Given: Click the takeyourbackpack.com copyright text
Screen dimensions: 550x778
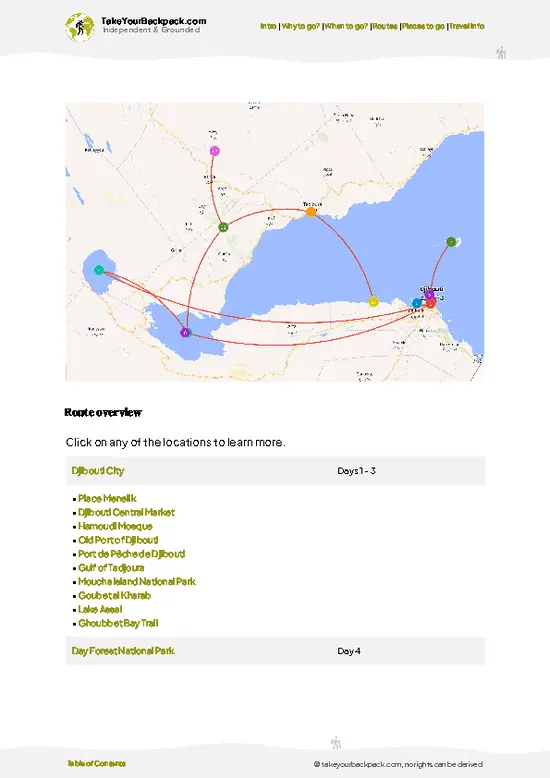Looking at the screenshot, I should 398,764.
